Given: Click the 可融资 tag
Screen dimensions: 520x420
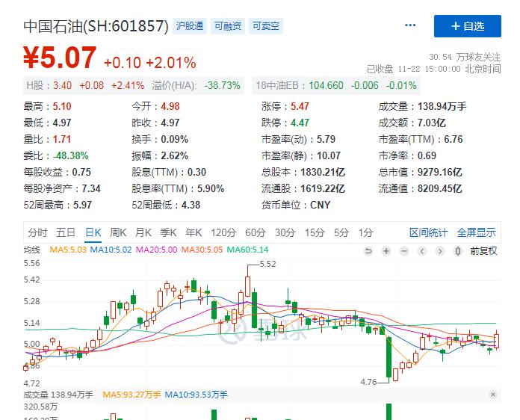Looking at the screenshot, I should [228, 26].
